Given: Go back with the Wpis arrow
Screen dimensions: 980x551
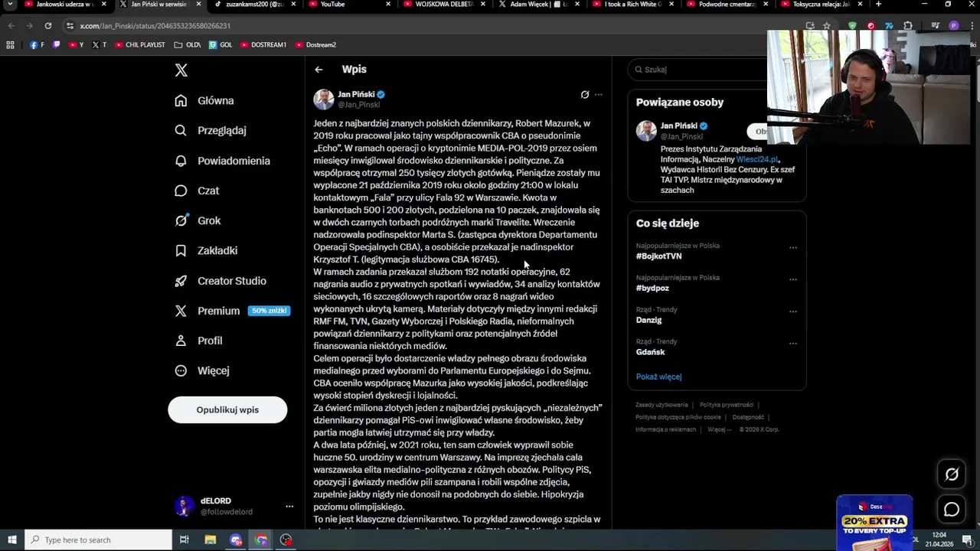Looking at the screenshot, I should (x=318, y=70).
